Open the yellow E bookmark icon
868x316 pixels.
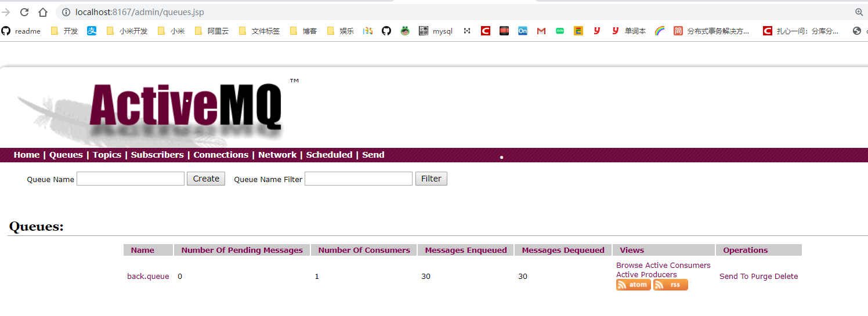(x=578, y=31)
